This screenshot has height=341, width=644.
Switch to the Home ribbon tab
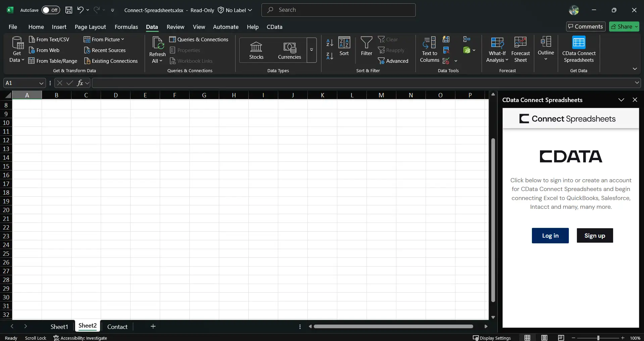click(x=36, y=27)
